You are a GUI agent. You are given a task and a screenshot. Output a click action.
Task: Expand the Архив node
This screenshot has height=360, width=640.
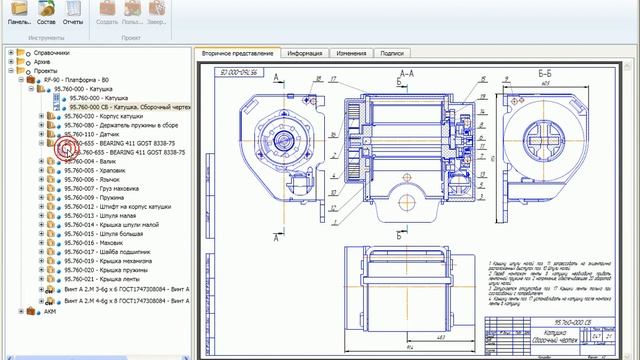(x=11, y=62)
